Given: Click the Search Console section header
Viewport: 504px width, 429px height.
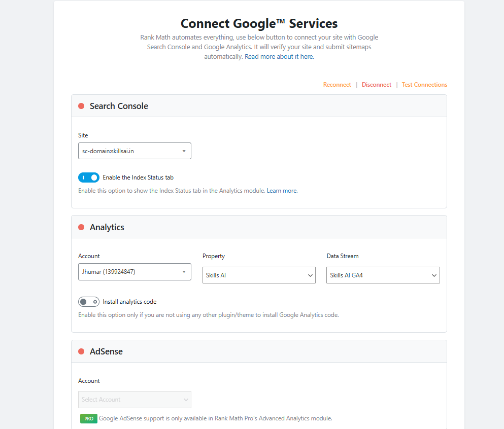Looking at the screenshot, I should click(259, 106).
